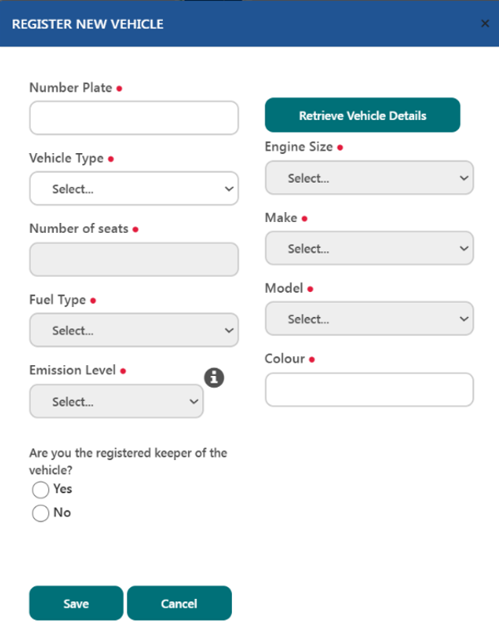Open the Engine Size dropdown
Screen dimensions: 499x638
[x=369, y=177]
